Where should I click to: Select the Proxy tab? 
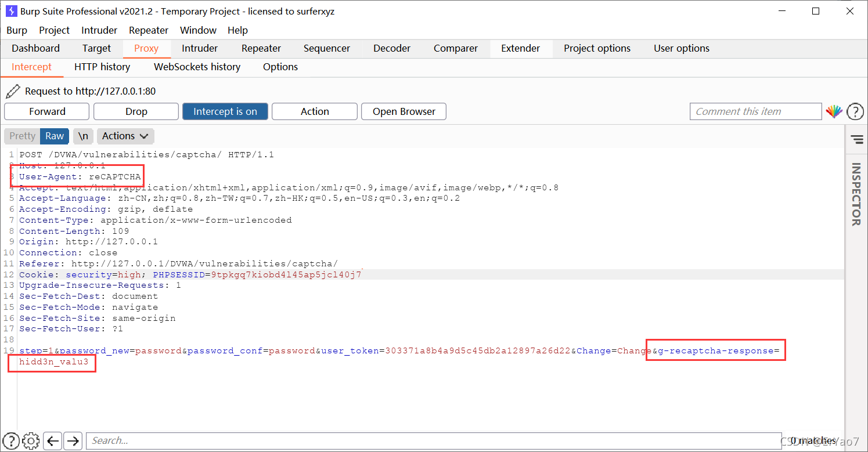click(x=146, y=48)
